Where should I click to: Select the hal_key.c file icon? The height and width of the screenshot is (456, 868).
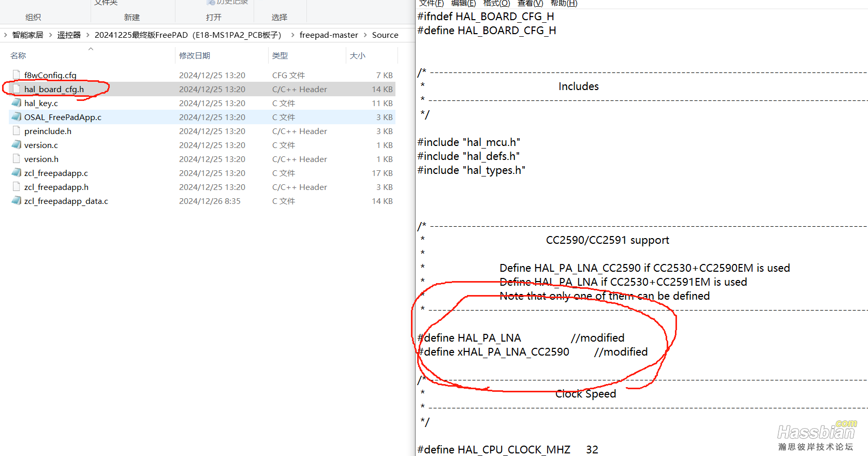tap(16, 103)
